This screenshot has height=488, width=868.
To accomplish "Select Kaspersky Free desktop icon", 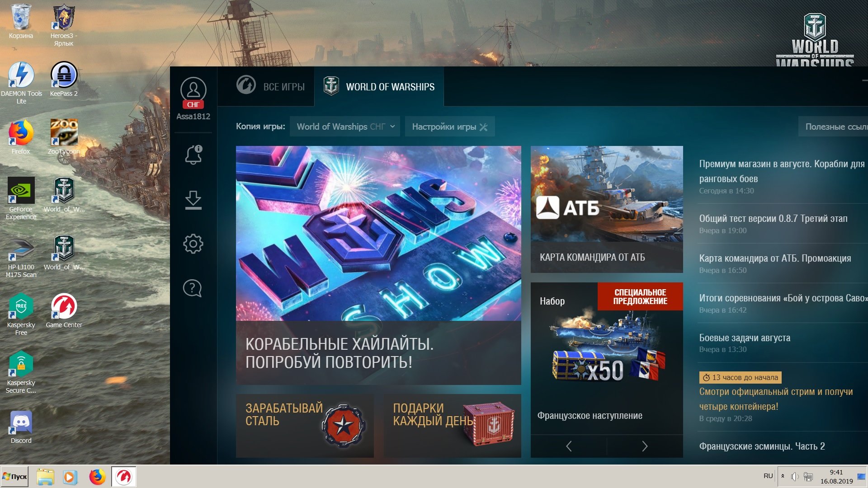I will pos(21,314).
